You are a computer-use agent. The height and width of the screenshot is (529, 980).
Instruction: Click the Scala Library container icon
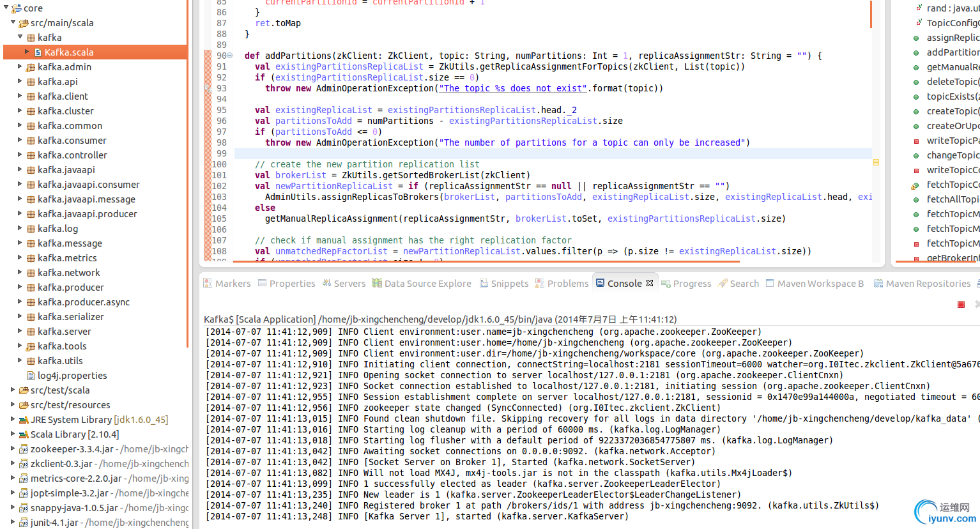(24, 434)
